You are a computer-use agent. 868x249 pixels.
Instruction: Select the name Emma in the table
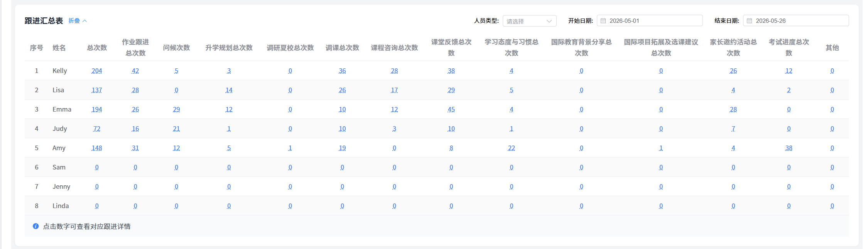tap(62, 109)
